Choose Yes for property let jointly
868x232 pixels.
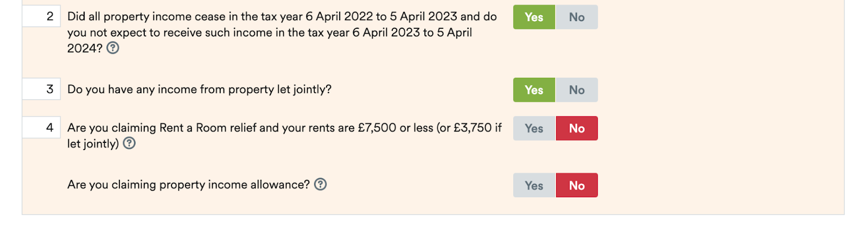[534, 90]
